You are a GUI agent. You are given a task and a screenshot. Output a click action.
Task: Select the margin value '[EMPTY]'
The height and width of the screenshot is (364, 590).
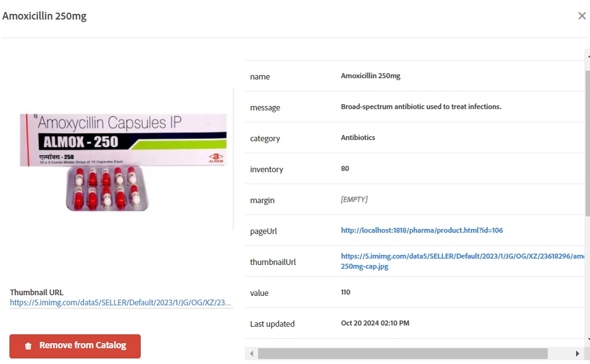354,199
